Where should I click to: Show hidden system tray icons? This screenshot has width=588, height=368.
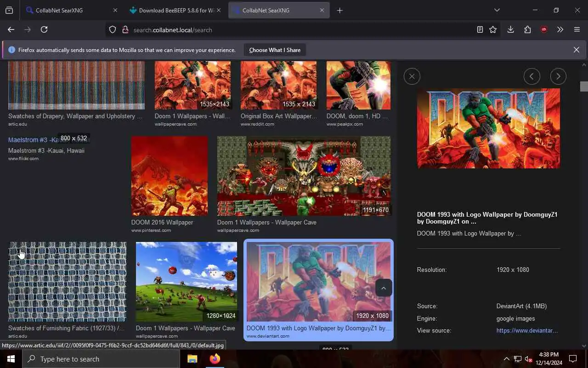coord(506,359)
